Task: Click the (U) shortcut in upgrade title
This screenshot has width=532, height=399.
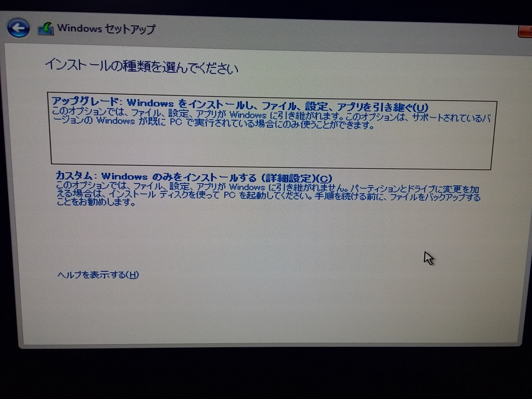Action: pos(420,108)
